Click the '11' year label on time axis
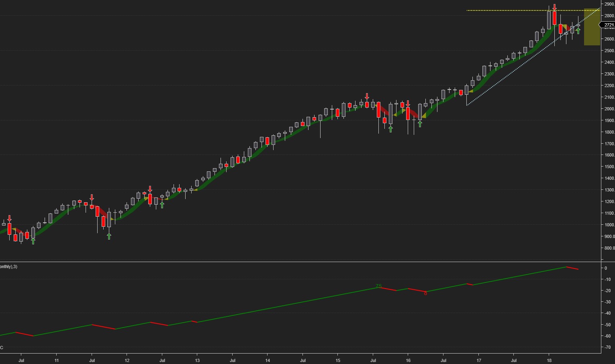 click(57, 360)
